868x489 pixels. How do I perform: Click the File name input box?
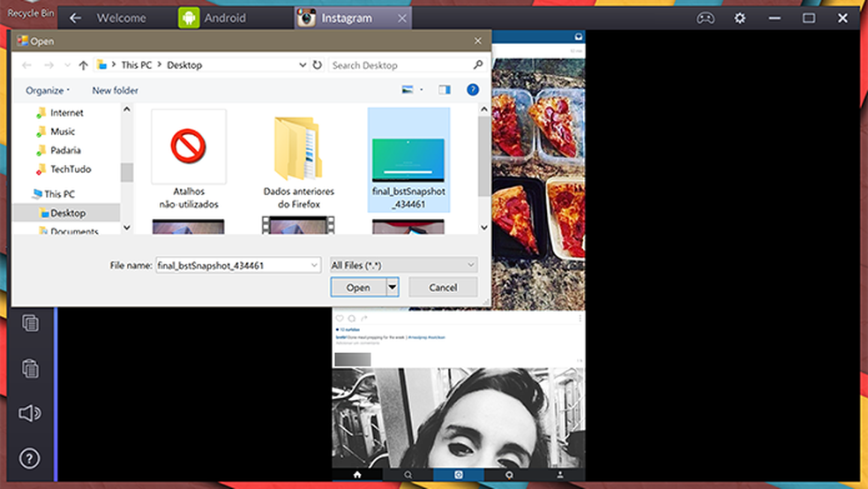pos(233,266)
